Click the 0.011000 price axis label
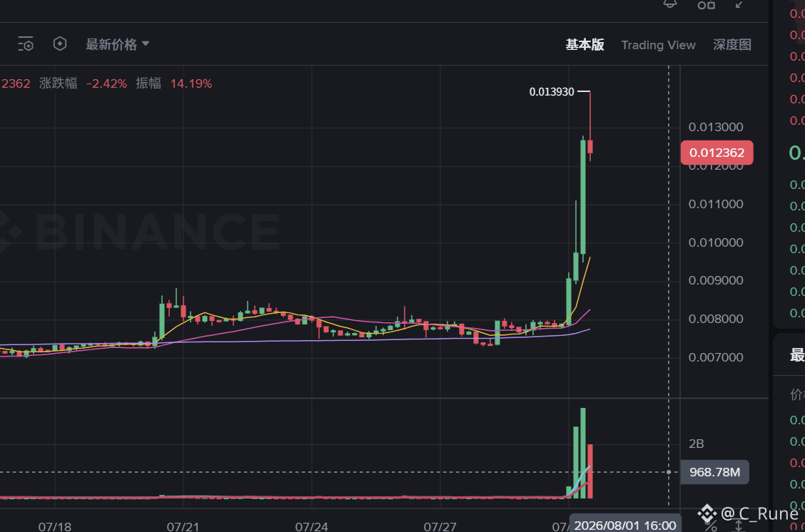This screenshot has width=805, height=532. tap(716, 204)
